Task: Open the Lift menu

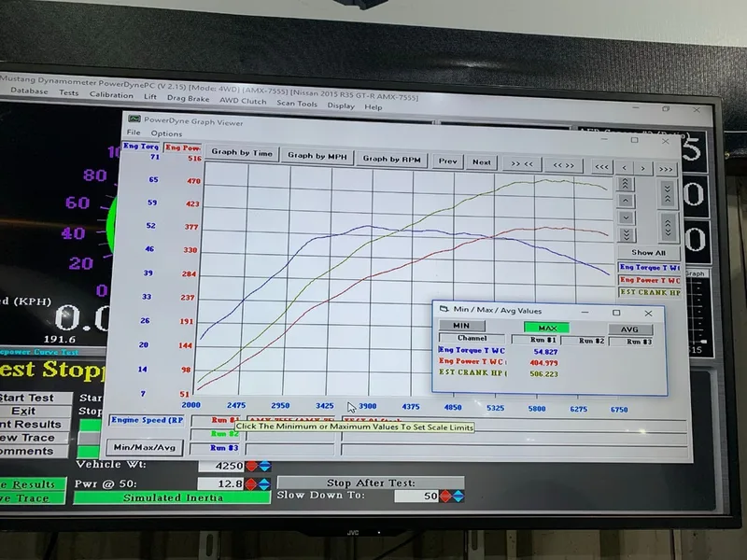Action: 150,96
